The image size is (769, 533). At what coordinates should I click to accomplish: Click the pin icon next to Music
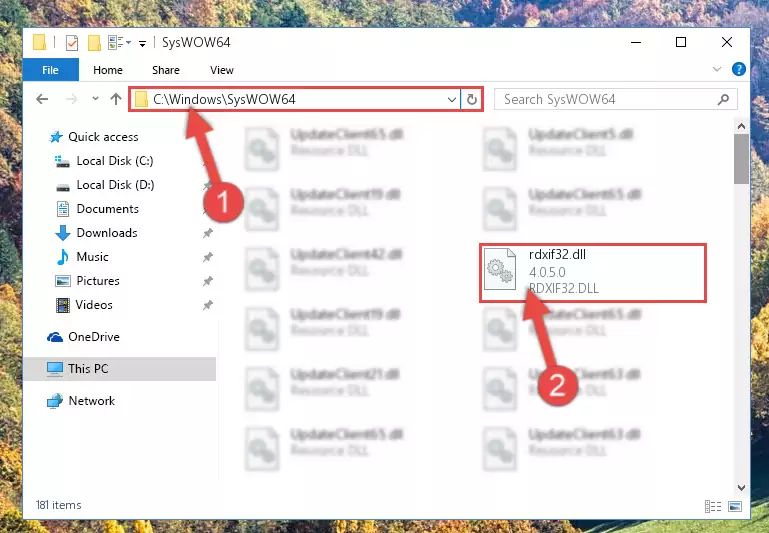pyautogui.click(x=208, y=257)
